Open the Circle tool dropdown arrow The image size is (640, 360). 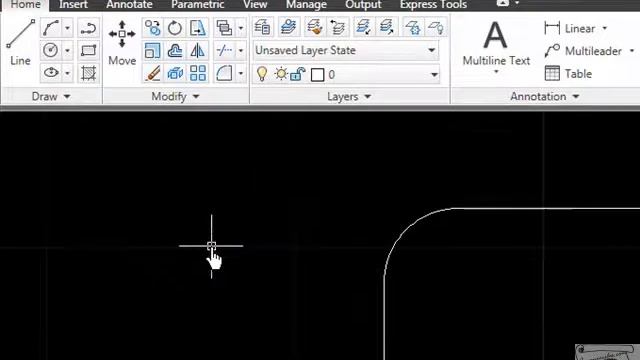coord(67,51)
